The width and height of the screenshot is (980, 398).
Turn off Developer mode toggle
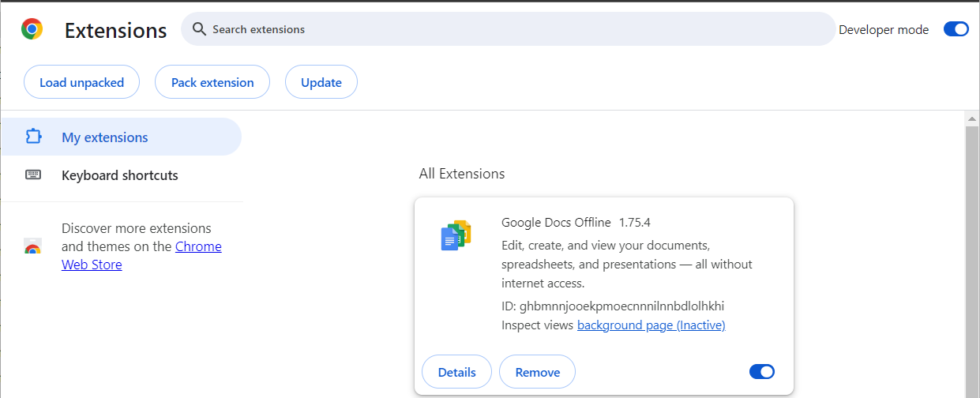(x=956, y=29)
